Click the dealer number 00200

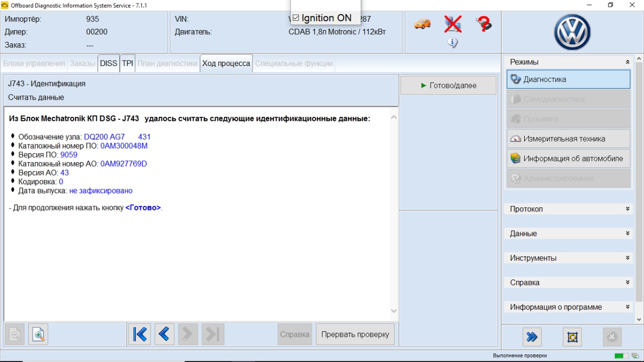coord(97,32)
